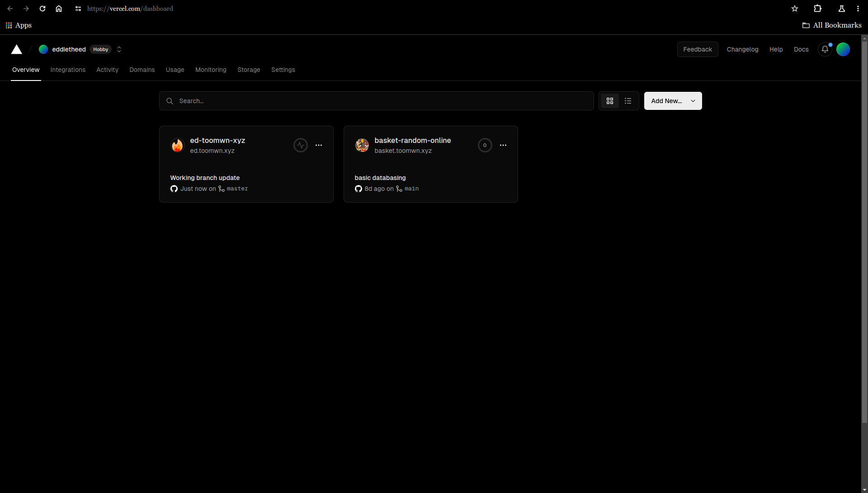Screen dimensions: 868x493
Task: Open the Storage tab
Action: tap(249, 70)
